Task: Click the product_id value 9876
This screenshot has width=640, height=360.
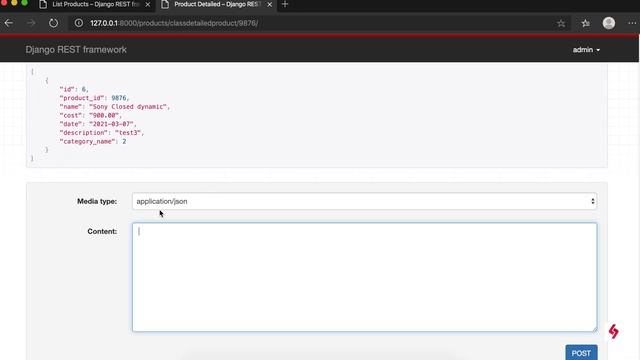Action: click(119, 98)
